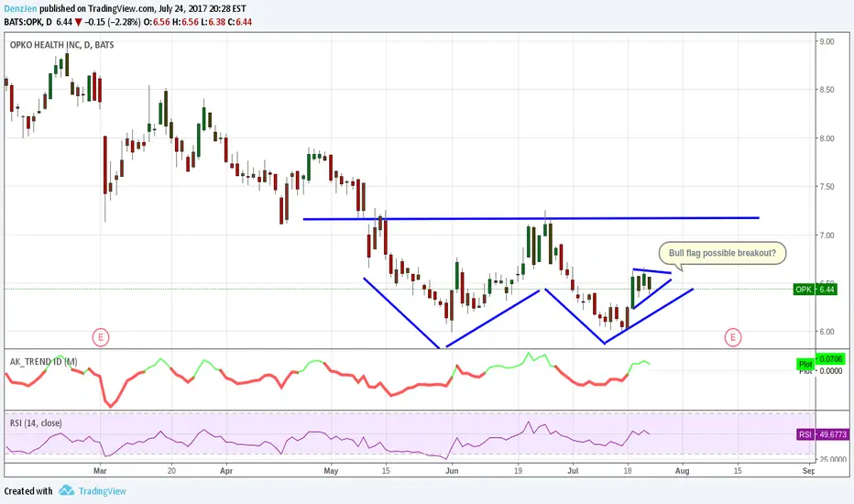Image resolution: width=854 pixels, height=504 pixels.
Task: Select the 'Bull flag possible breakout?' callout
Action: click(722, 253)
